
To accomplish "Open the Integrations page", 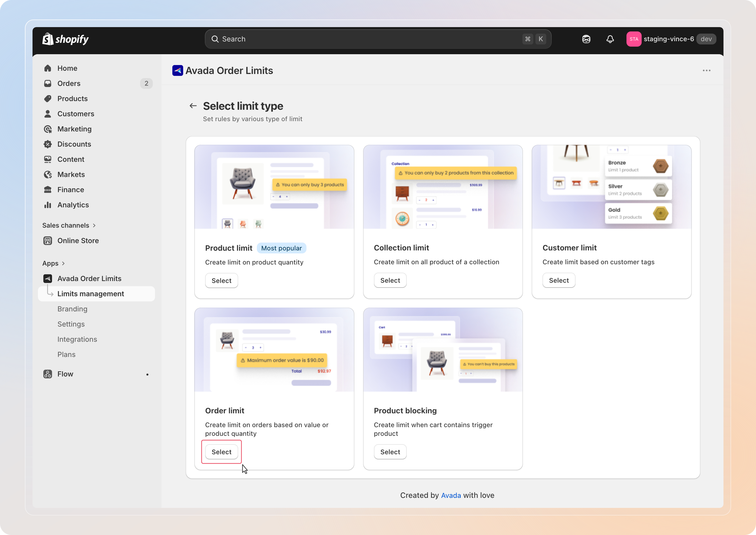I will tap(77, 339).
